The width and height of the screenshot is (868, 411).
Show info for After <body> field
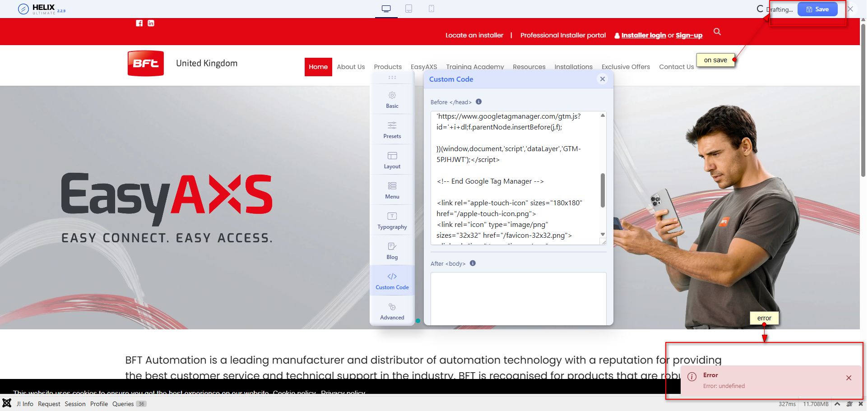tap(473, 263)
